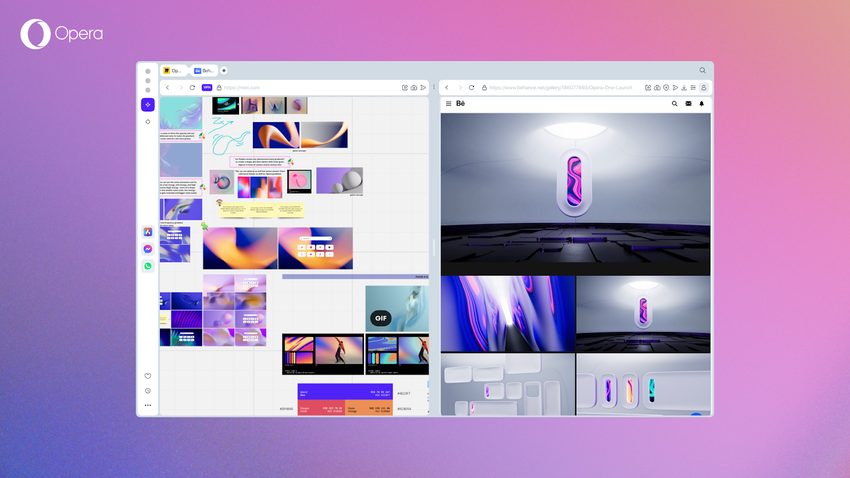Click the Opera logo at top left
Viewport: 850px width, 478px height.
pyautogui.click(x=35, y=35)
